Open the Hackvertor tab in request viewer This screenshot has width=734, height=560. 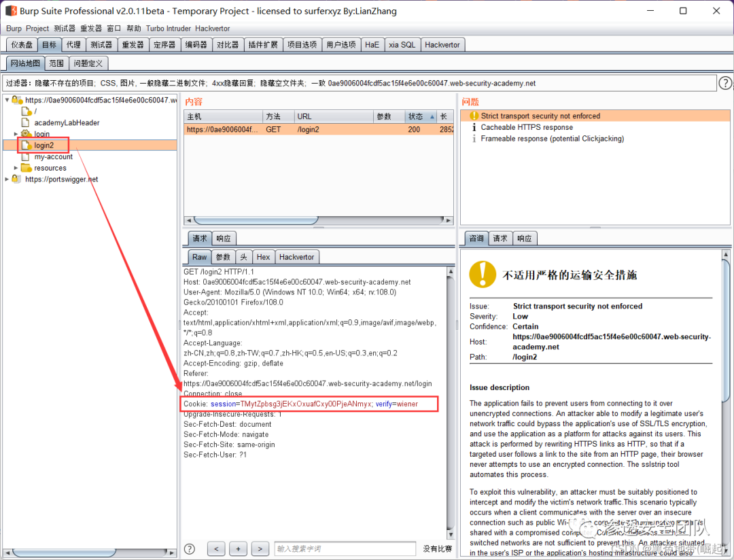click(297, 257)
